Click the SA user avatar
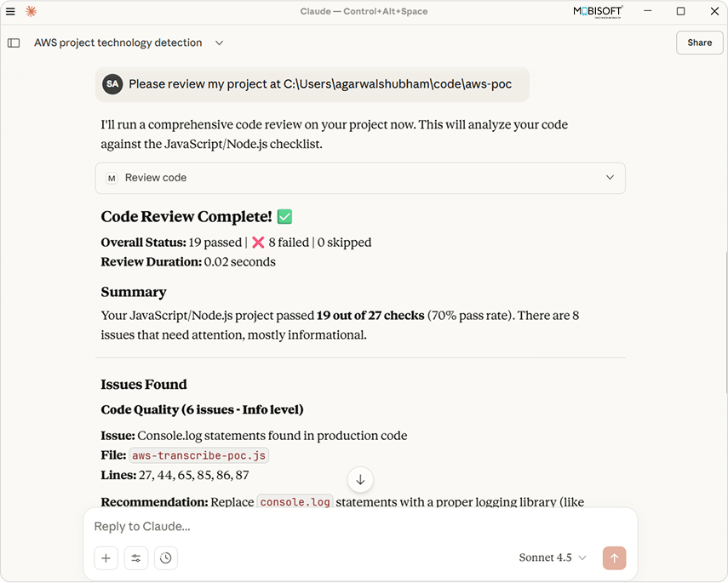 tap(112, 84)
